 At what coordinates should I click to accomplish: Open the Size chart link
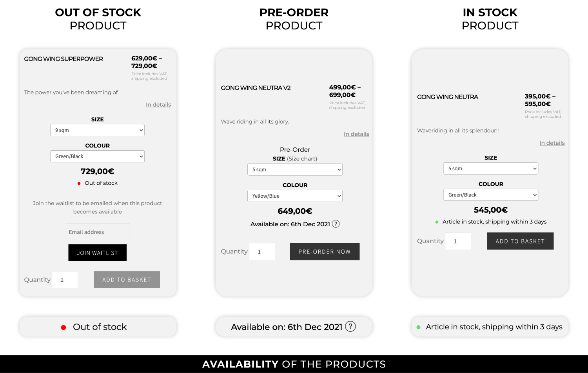coord(302,159)
